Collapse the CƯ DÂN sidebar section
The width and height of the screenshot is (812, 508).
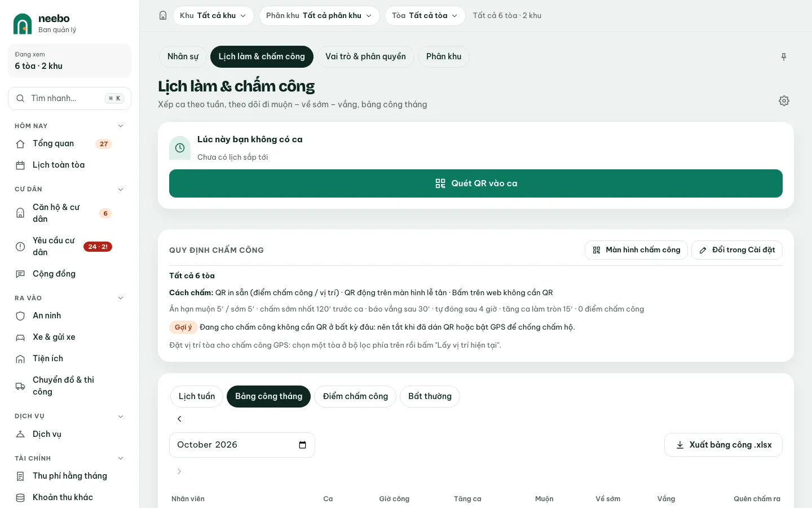point(120,189)
